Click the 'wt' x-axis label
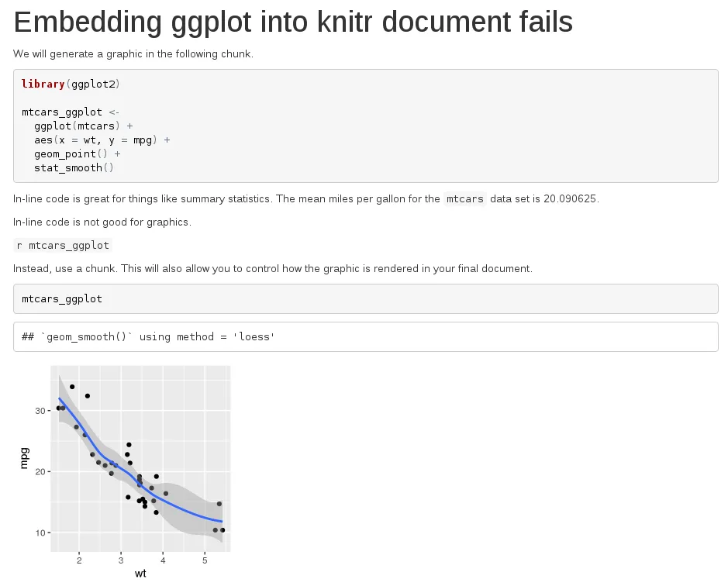 (140, 574)
